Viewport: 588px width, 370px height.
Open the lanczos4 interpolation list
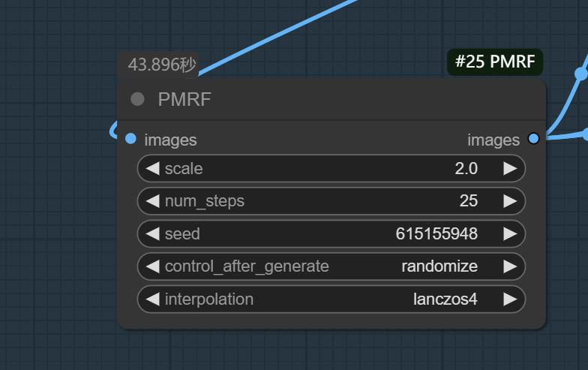[445, 299]
